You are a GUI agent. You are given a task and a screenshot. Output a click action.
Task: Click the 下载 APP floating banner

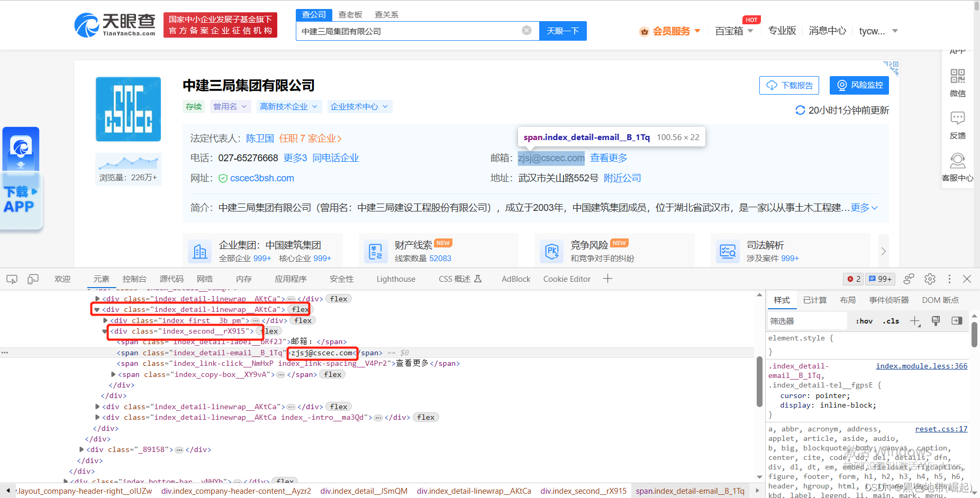[21, 179]
